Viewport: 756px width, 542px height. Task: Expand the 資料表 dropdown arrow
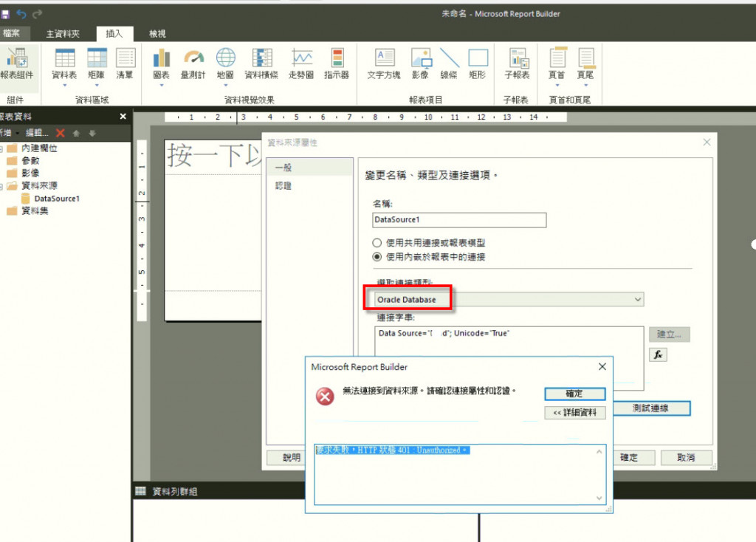(65, 86)
